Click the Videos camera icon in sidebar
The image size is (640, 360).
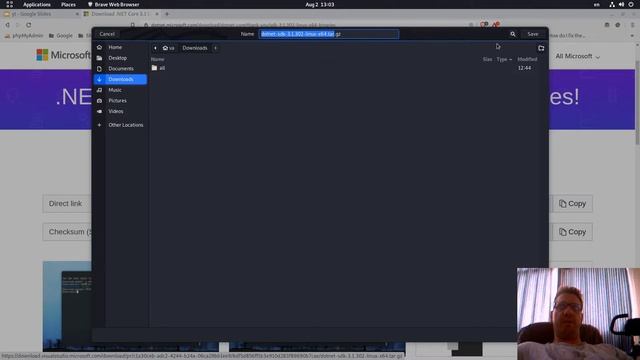99,111
